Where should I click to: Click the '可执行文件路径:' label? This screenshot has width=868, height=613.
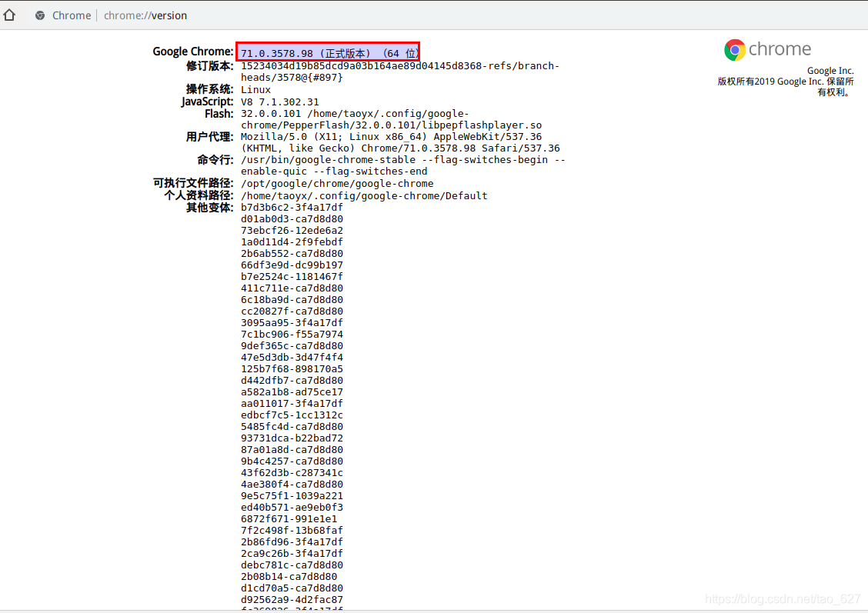(x=192, y=183)
